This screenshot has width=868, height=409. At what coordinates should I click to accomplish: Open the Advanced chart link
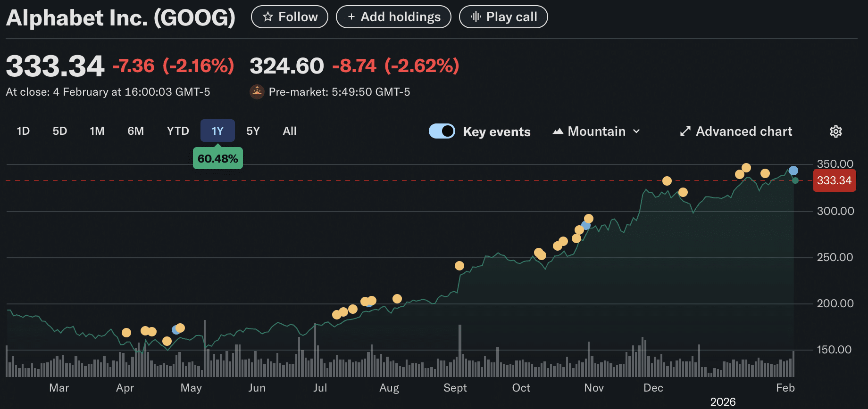(x=736, y=131)
